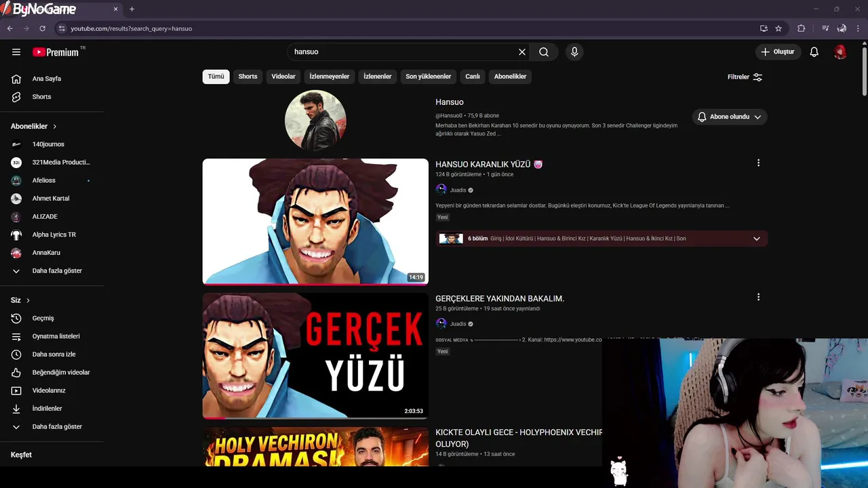Select the Tümü filter chip
868x488 pixels.
[216, 77]
